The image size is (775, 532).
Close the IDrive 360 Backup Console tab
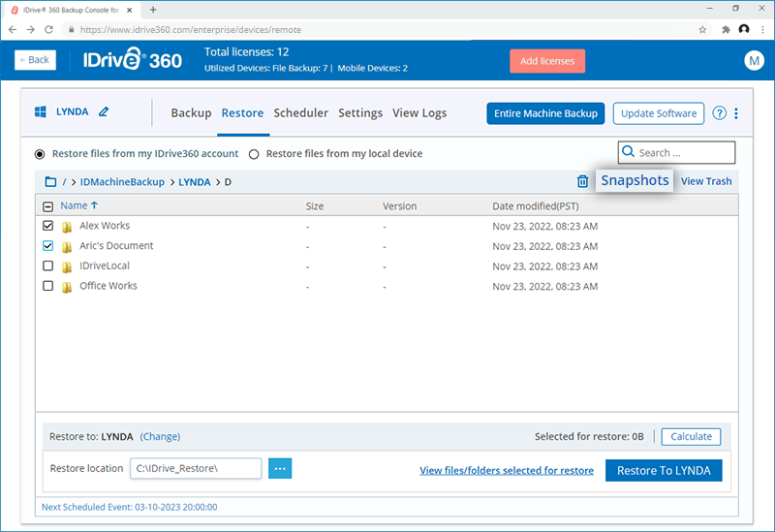130,10
